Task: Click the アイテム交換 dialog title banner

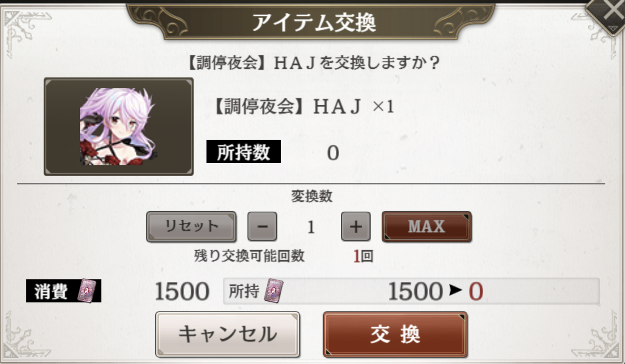Action: [x=314, y=21]
